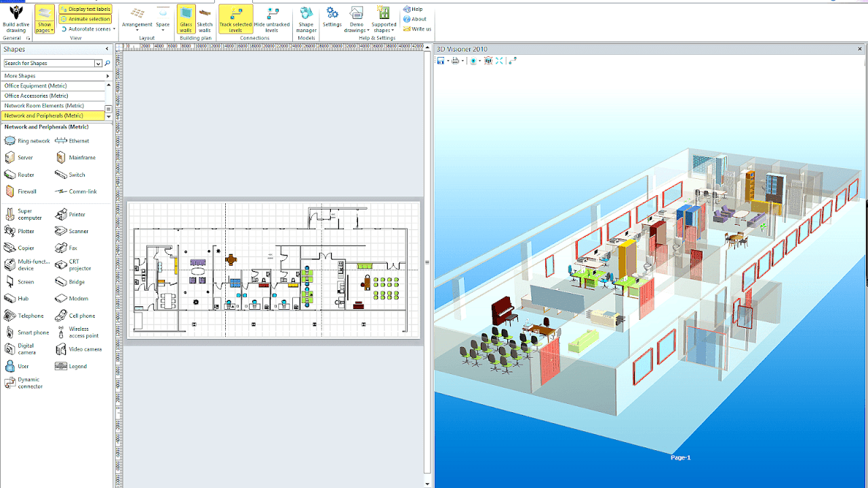Open the Shape manager
This screenshot has width=868, height=488.
[306, 19]
